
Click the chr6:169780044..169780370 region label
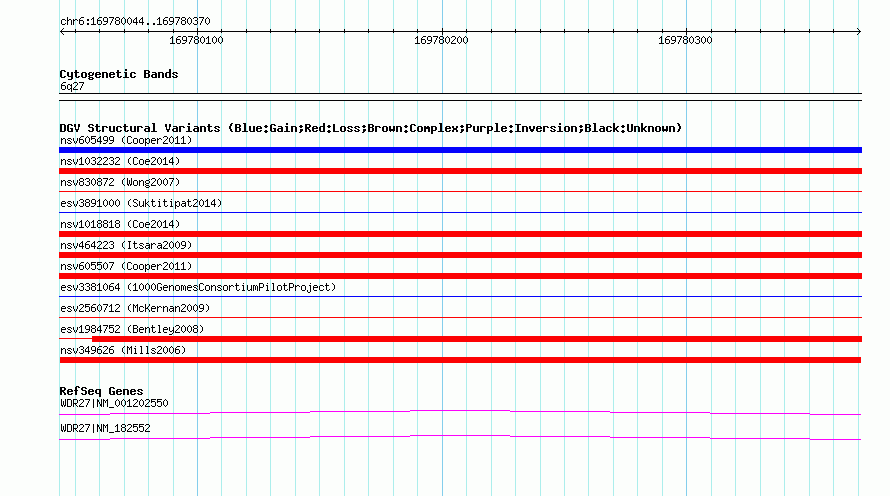click(135, 21)
